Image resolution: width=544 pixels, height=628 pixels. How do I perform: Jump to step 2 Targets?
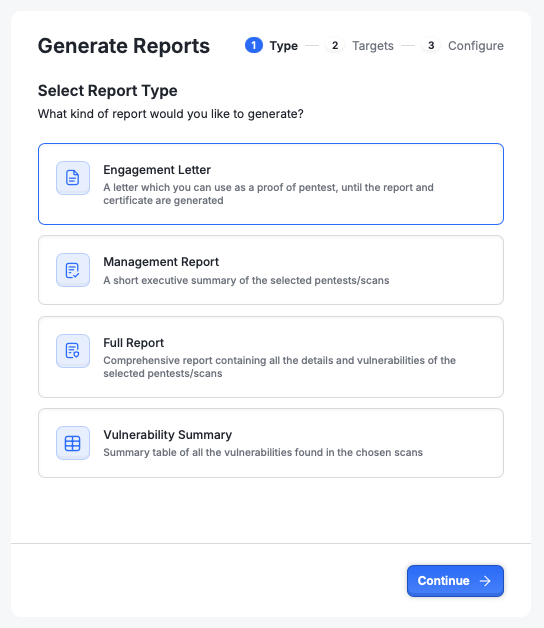360,45
